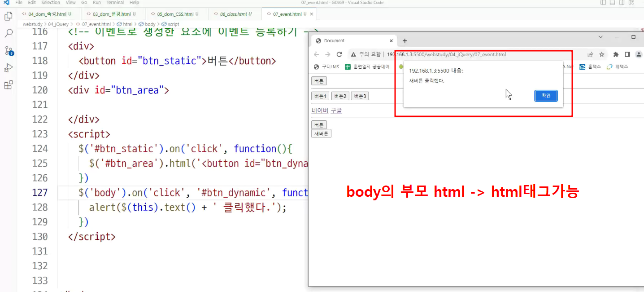This screenshot has height=292, width=644.
Task: Open the 구글 link
Action: 336,111
